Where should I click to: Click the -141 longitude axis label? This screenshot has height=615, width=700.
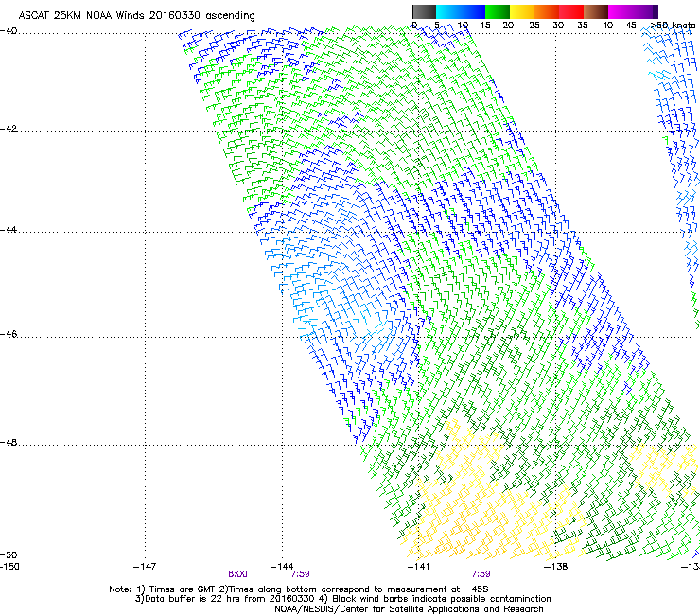coord(419,567)
